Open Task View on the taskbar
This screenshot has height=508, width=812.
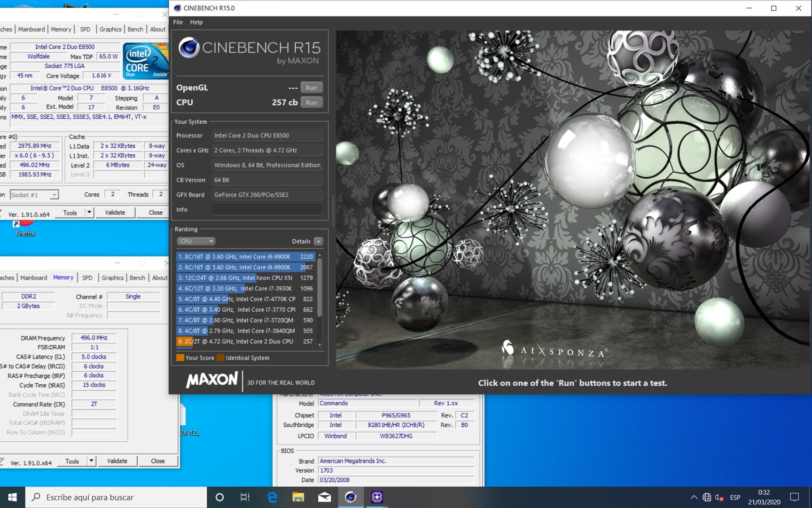pyautogui.click(x=245, y=497)
